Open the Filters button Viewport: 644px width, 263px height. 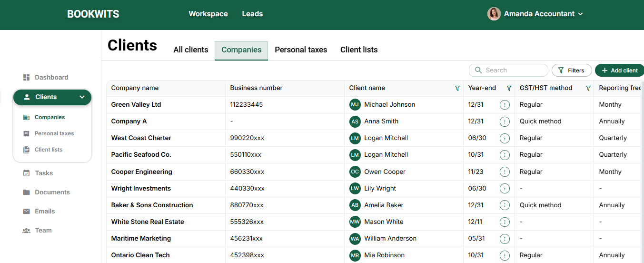(x=571, y=71)
